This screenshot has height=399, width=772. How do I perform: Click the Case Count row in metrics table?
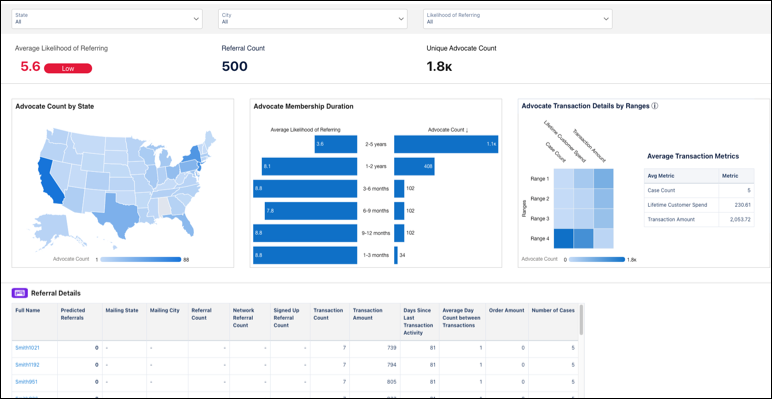pos(699,190)
